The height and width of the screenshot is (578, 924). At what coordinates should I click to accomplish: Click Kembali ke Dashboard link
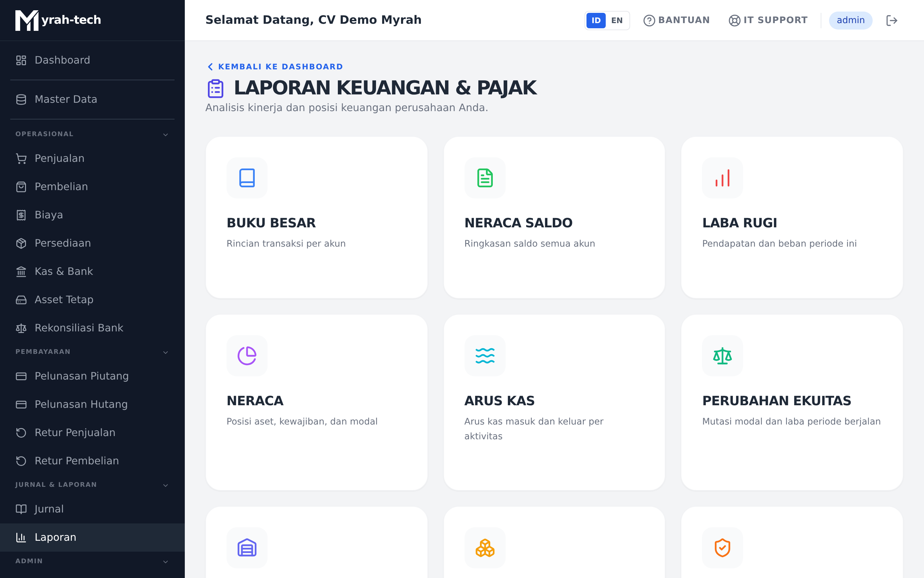click(275, 67)
